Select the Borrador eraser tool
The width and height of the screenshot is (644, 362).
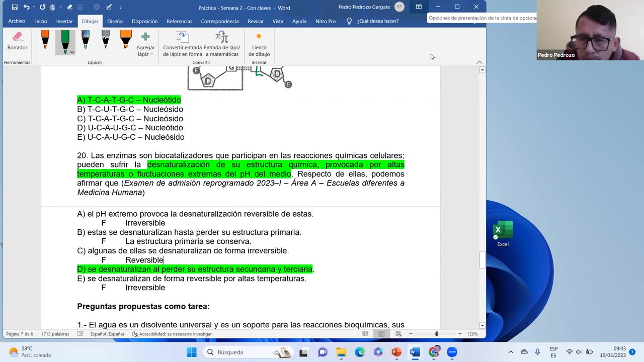click(17, 41)
